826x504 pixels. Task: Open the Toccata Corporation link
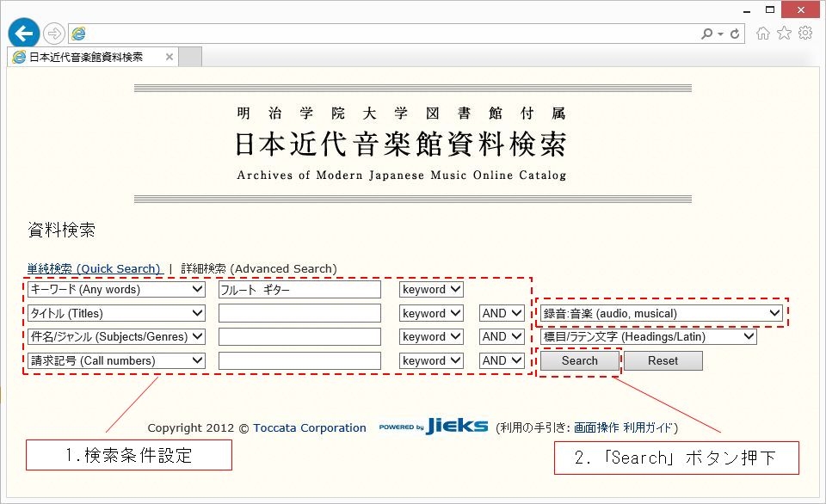[x=309, y=428]
